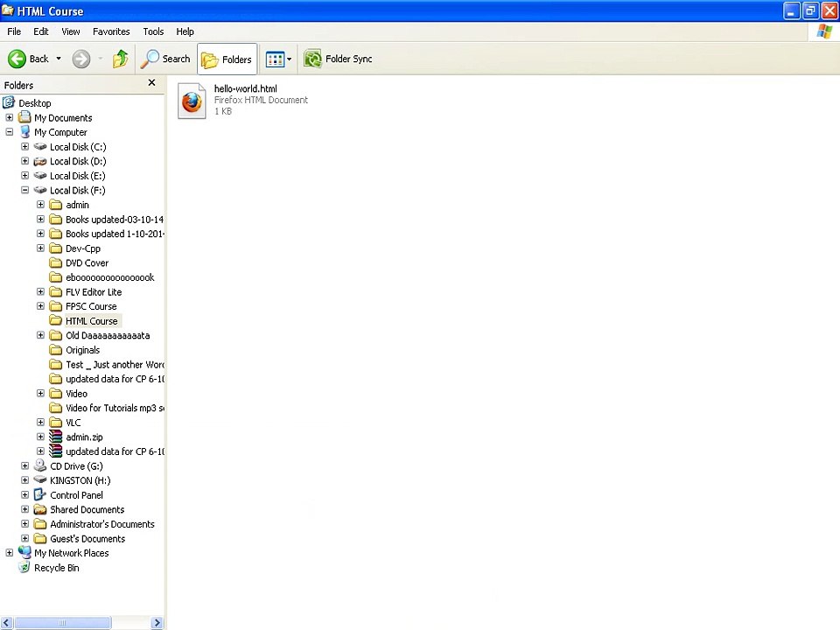This screenshot has height=630, width=840.
Task: Select the KINGSTON (H:) drive icon
Action: tap(40, 480)
